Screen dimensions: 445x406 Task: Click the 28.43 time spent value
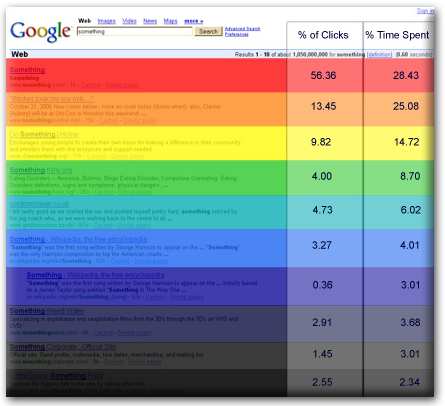pyautogui.click(x=406, y=75)
